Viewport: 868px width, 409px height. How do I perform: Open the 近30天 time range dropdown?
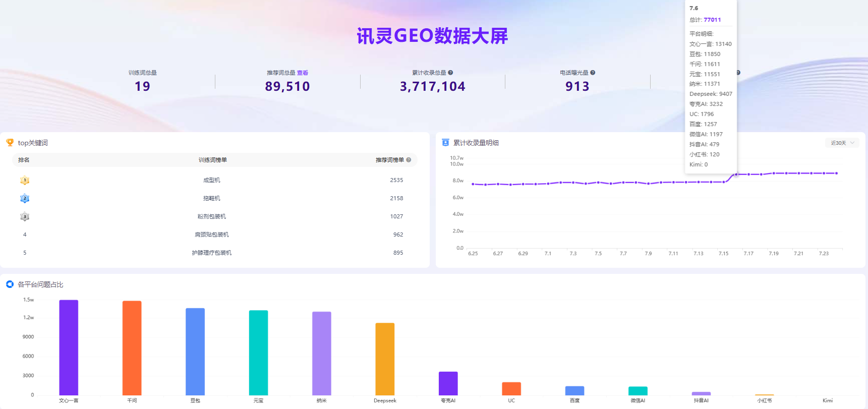click(x=842, y=143)
